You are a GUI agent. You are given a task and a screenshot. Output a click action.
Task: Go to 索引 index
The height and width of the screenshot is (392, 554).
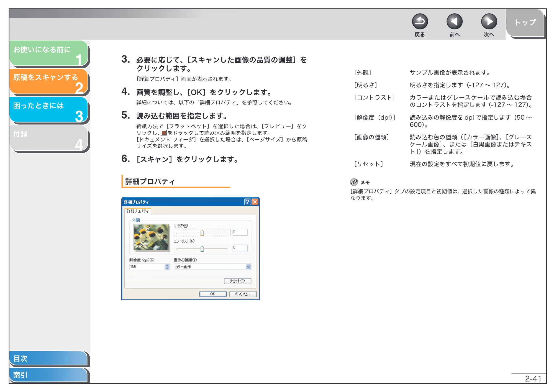tap(48, 375)
